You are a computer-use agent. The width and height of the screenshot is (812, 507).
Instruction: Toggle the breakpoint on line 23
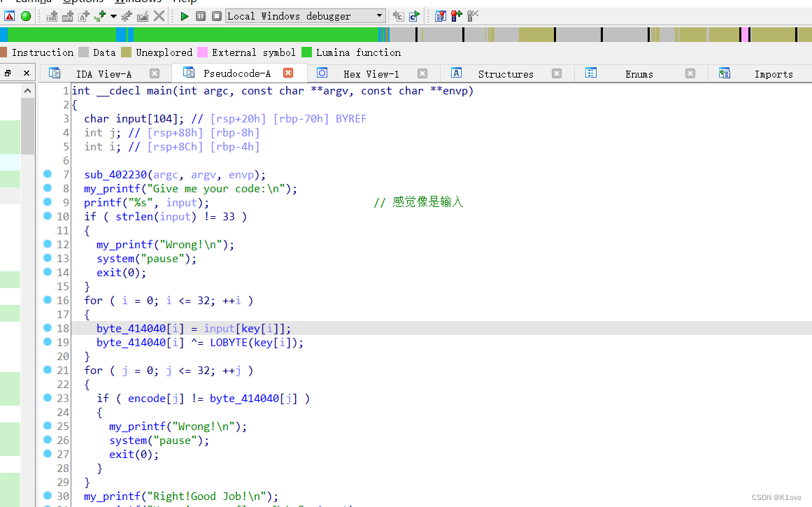click(47, 398)
